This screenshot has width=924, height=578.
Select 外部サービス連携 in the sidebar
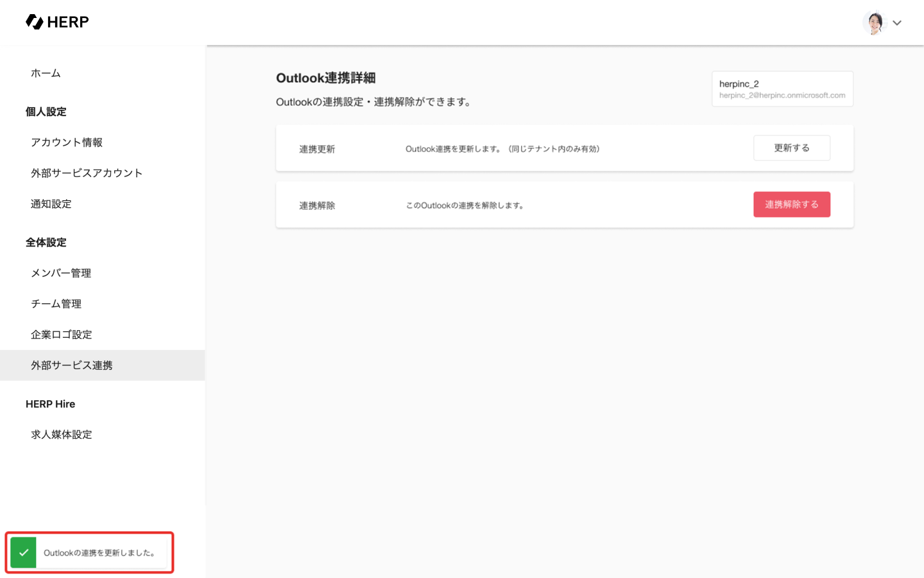point(103,365)
